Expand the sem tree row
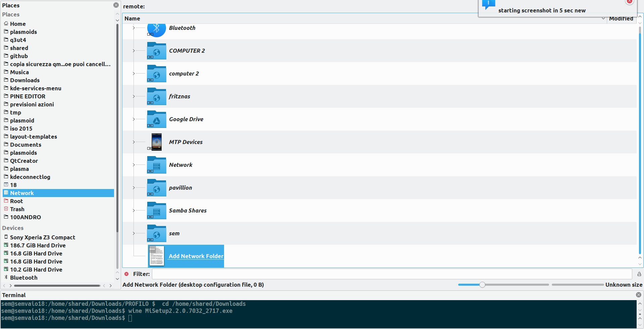This screenshot has height=329, width=644. point(133,233)
